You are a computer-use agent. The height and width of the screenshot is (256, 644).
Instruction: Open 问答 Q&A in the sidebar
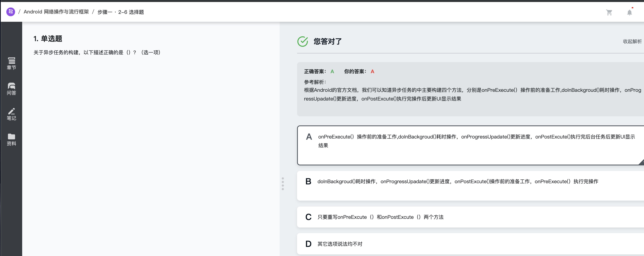[x=11, y=89]
